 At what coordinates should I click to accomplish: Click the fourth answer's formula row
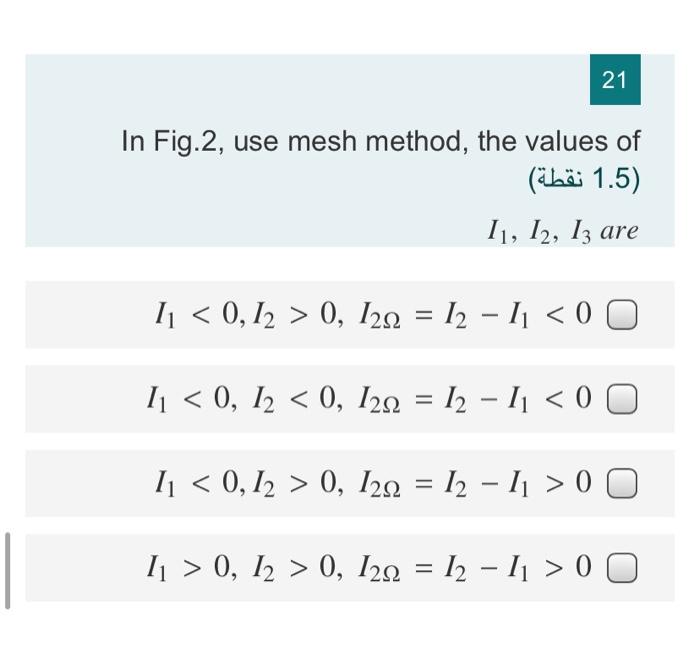tap(350, 568)
